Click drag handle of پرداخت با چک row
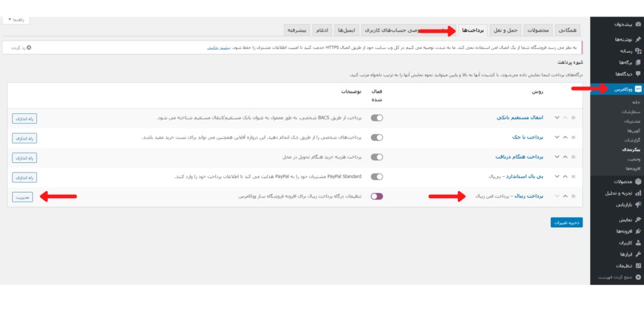The image size is (644, 312). [x=574, y=137]
